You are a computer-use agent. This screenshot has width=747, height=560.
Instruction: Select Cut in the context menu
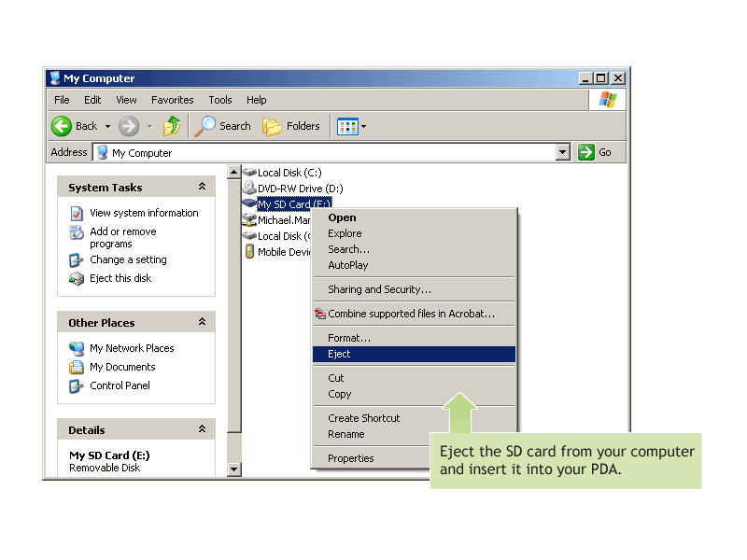414,378
